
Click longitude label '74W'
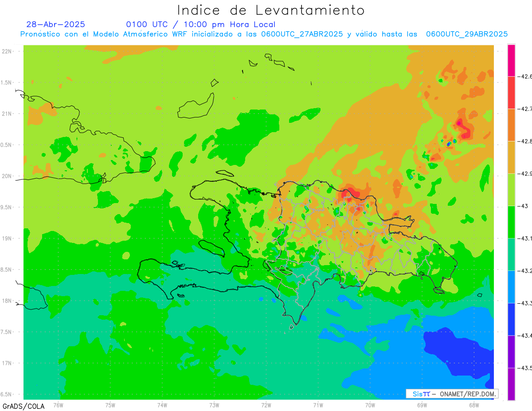[162, 404]
